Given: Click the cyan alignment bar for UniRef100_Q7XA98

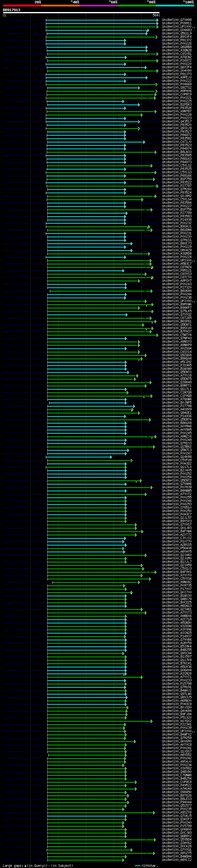Looking at the screenshot, I should (x=102, y=20).
